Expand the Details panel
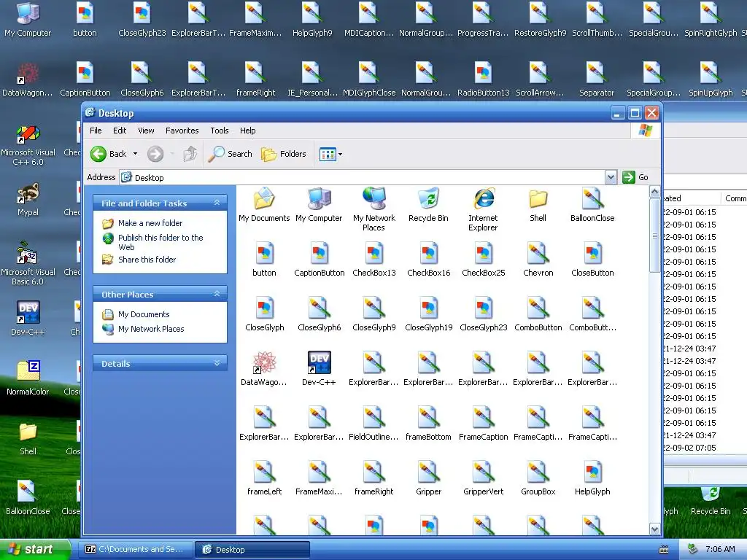The image size is (747, 560). pyautogui.click(x=217, y=363)
